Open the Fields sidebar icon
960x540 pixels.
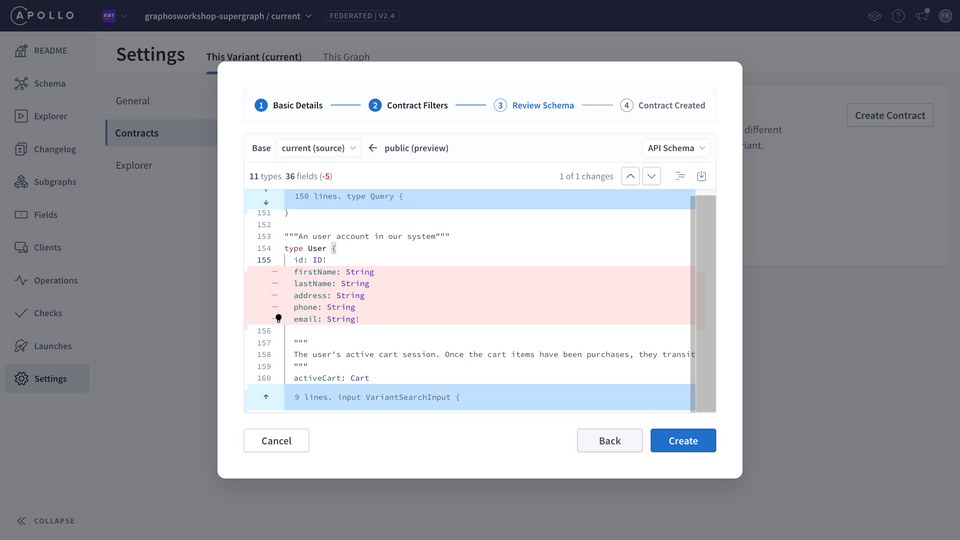coord(21,214)
